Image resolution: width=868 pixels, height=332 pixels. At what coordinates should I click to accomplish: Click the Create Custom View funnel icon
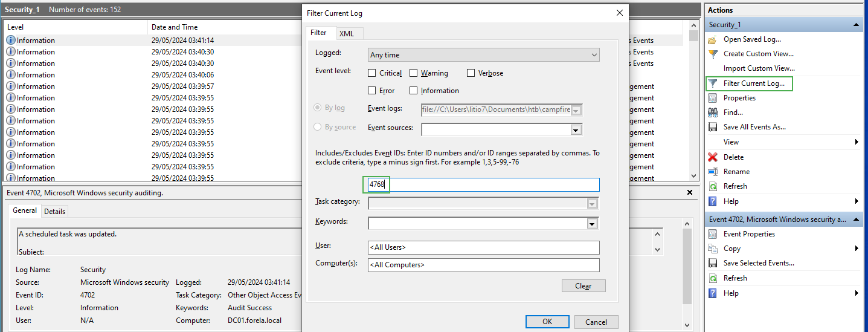click(713, 54)
